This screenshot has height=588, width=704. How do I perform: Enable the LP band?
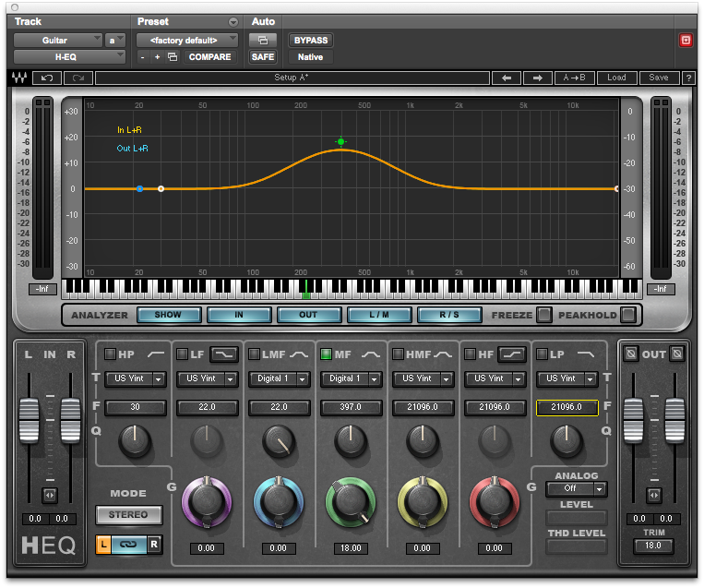pyautogui.click(x=542, y=354)
